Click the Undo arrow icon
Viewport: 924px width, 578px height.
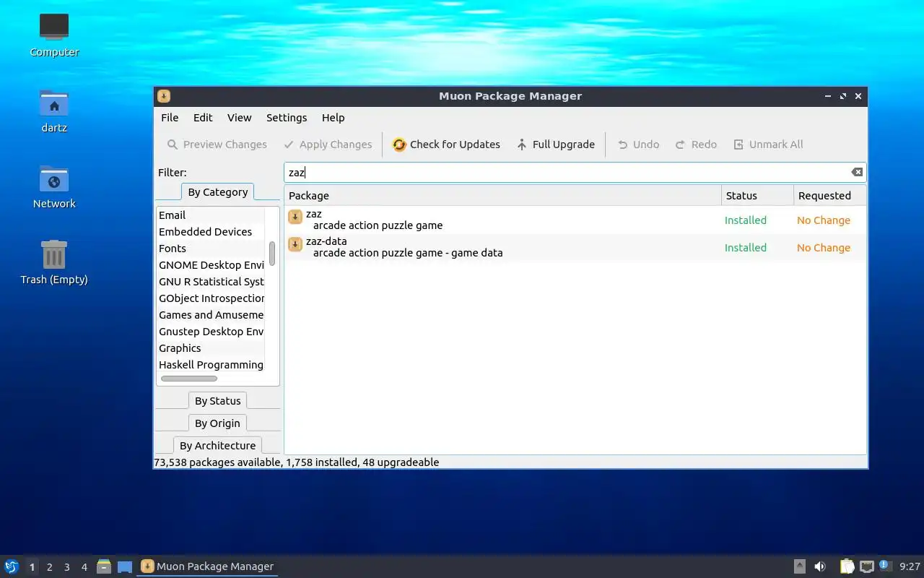coord(622,144)
